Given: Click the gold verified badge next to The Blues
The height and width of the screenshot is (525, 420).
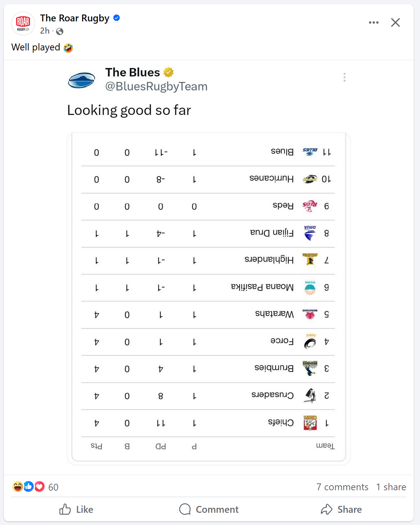Looking at the screenshot, I should (x=169, y=72).
